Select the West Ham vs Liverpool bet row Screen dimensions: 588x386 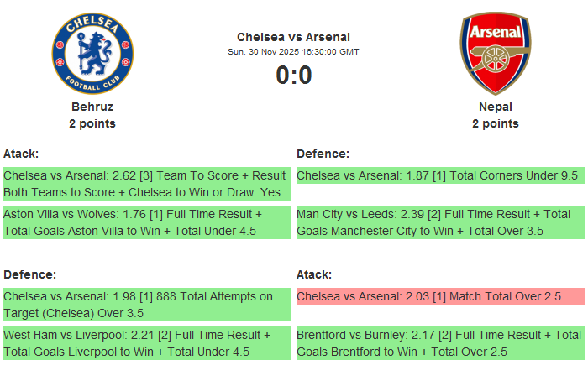(147, 343)
